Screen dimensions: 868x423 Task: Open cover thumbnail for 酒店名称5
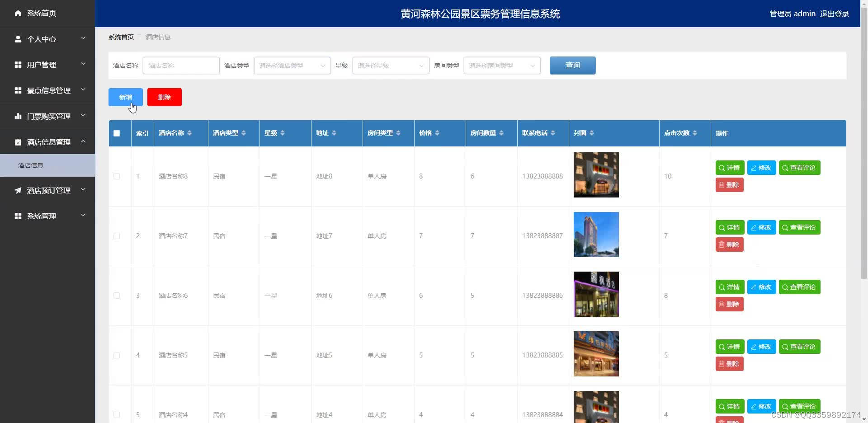(x=596, y=354)
